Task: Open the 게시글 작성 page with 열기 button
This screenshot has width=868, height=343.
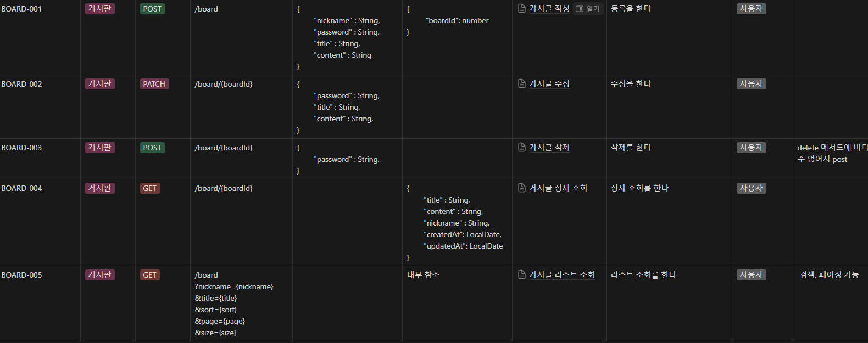Action: coord(588,9)
